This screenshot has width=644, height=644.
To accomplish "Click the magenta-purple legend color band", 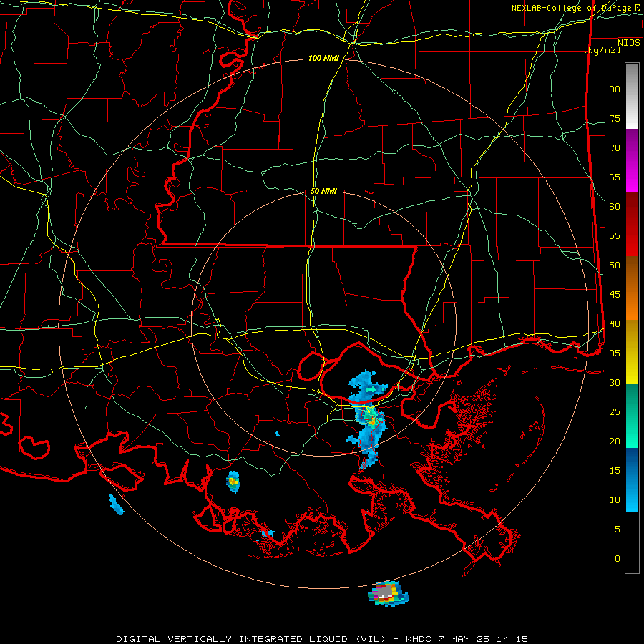I will click(x=632, y=161).
